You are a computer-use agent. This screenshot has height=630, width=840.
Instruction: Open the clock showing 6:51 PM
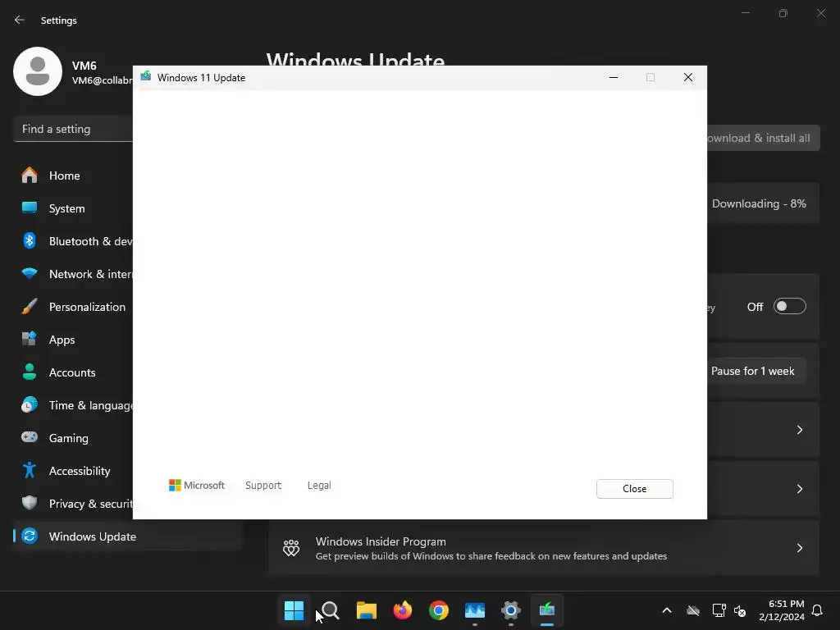click(782, 610)
